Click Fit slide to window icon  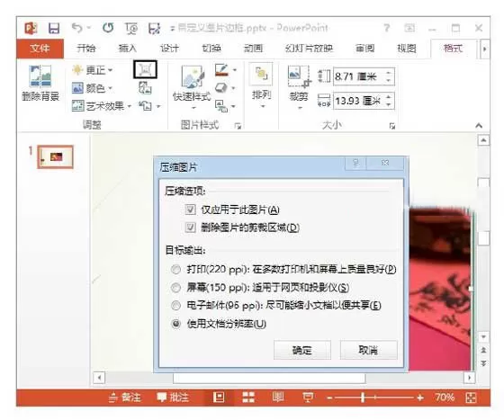[x=471, y=398]
